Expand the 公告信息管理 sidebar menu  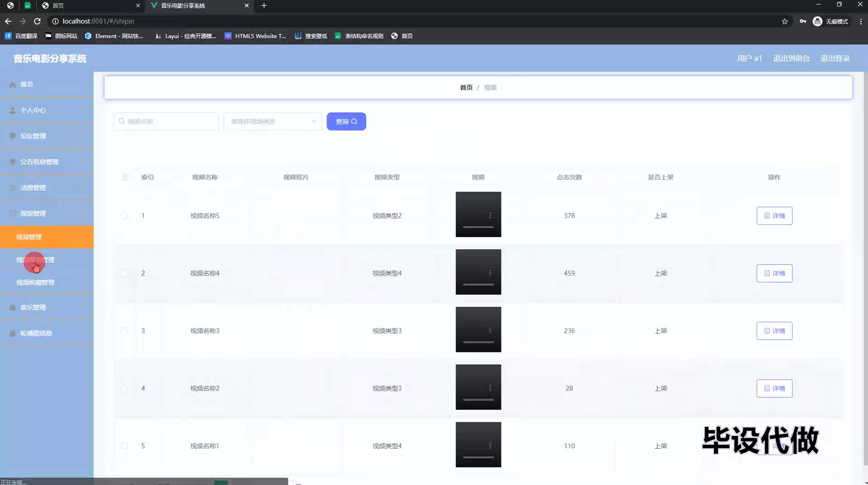point(47,162)
